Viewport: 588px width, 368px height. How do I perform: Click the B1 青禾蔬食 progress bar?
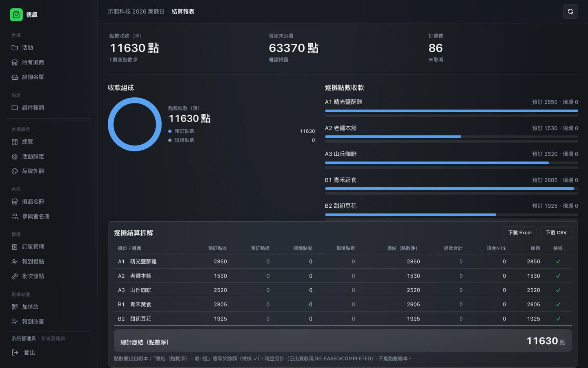(452, 188)
